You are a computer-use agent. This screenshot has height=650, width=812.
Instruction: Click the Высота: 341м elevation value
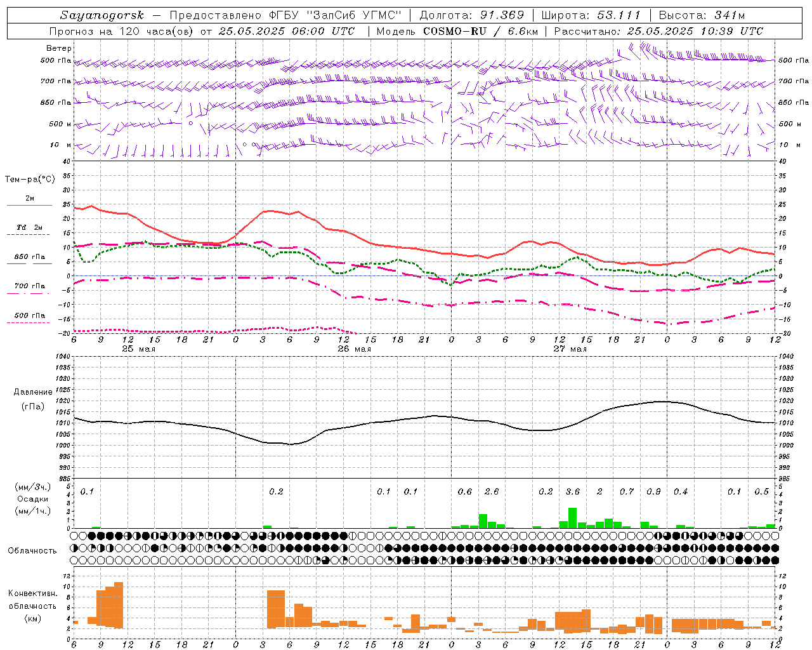[x=702, y=15]
